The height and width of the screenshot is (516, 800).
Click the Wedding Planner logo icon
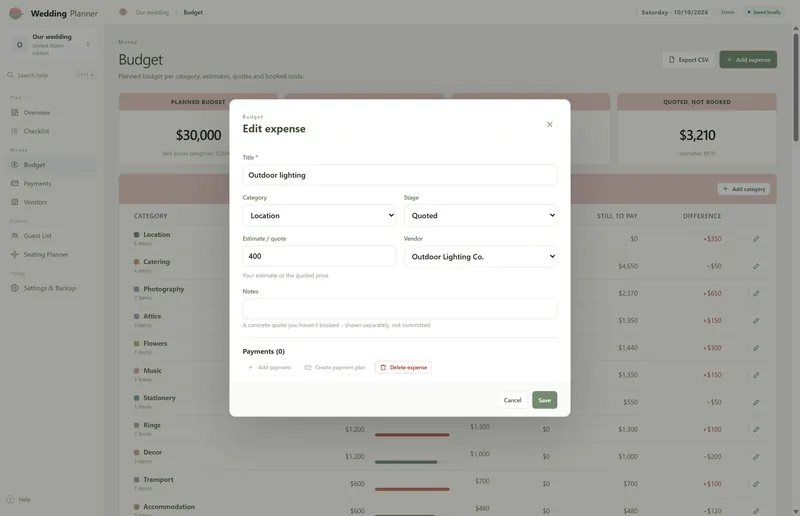(16, 13)
